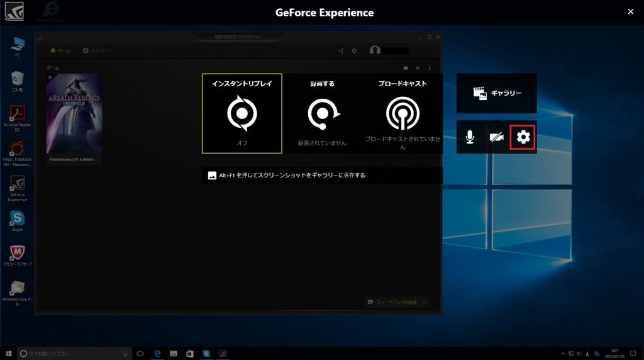The width and height of the screenshot is (644, 360).
Task: Open Skype from the taskbar
Action: (206, 354)
